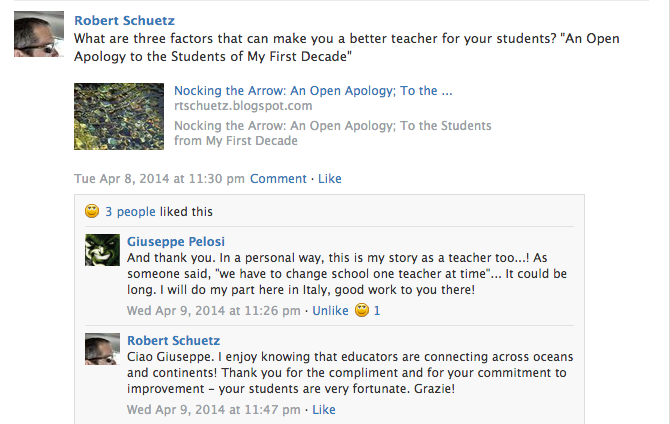Click the link description "To the Students from My First Decade"
Screen dimensions: 670x424
coord(332,133)
